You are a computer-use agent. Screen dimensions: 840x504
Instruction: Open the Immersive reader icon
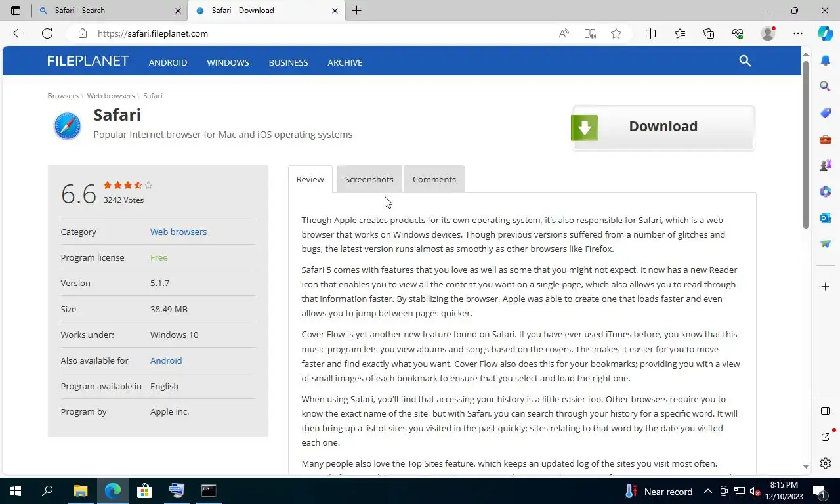[x=590, y=33]
